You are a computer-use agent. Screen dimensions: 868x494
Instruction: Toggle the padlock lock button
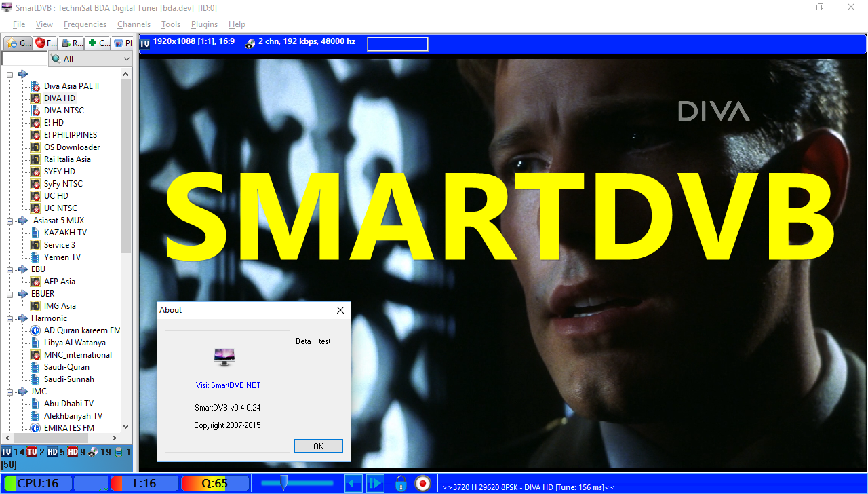tap(401, 483)
